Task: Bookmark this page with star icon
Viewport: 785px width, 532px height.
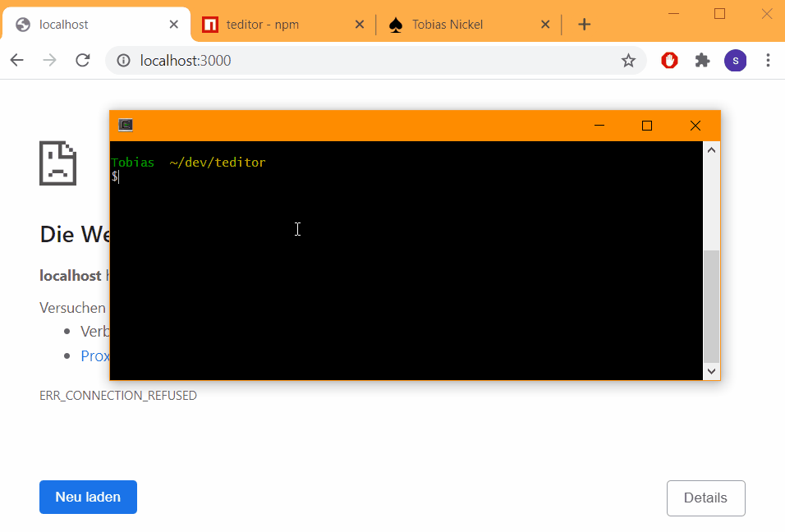Action: (628, 60)
